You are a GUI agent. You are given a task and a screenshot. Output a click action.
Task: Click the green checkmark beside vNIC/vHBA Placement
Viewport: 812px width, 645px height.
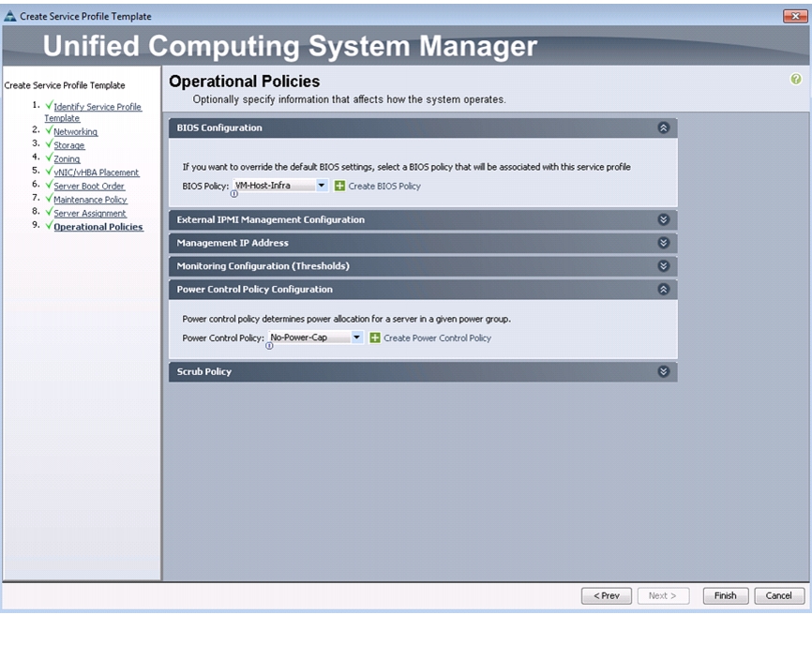tap(49, 171)
